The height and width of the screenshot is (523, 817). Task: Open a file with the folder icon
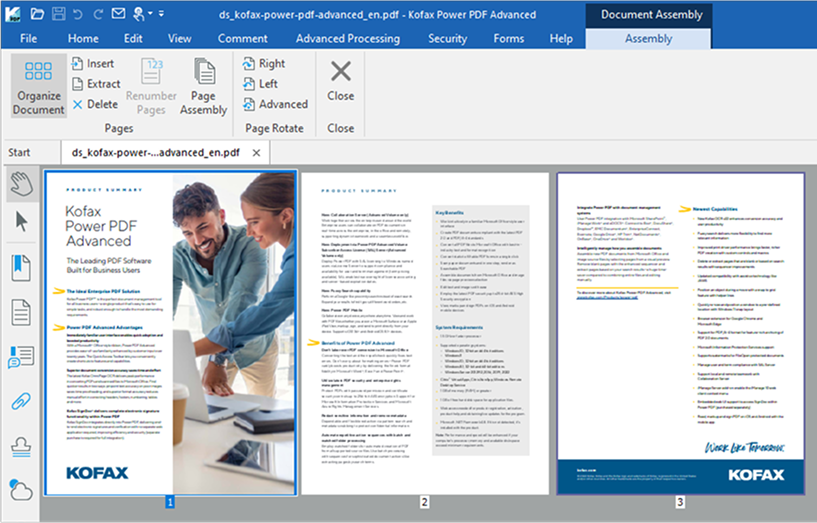(37, 14)
